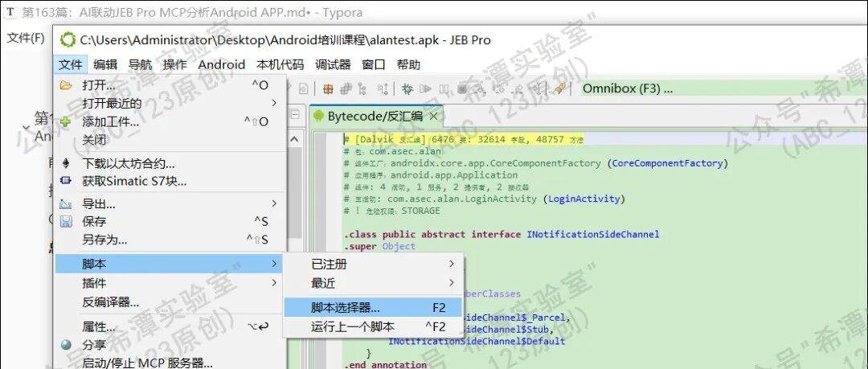Click the Typora app icon in title bar
The width and height of the screenshot is (868, 369).
click(10, 11)
